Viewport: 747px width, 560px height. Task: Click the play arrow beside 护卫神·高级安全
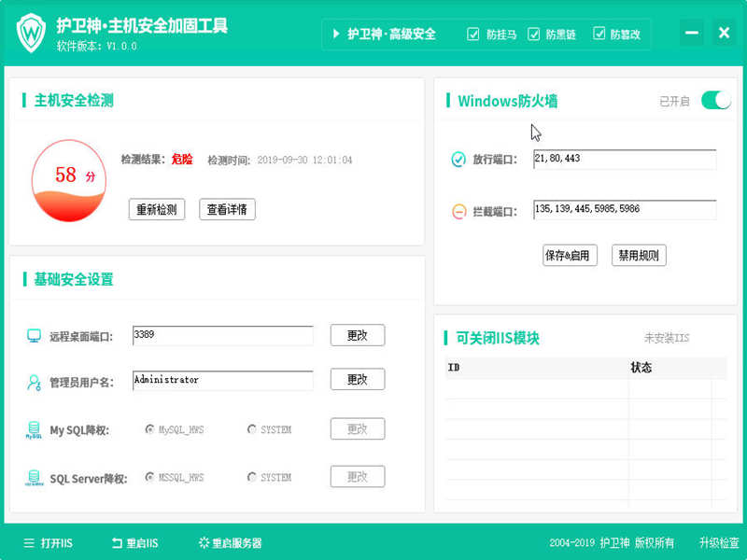pos(336,34)
